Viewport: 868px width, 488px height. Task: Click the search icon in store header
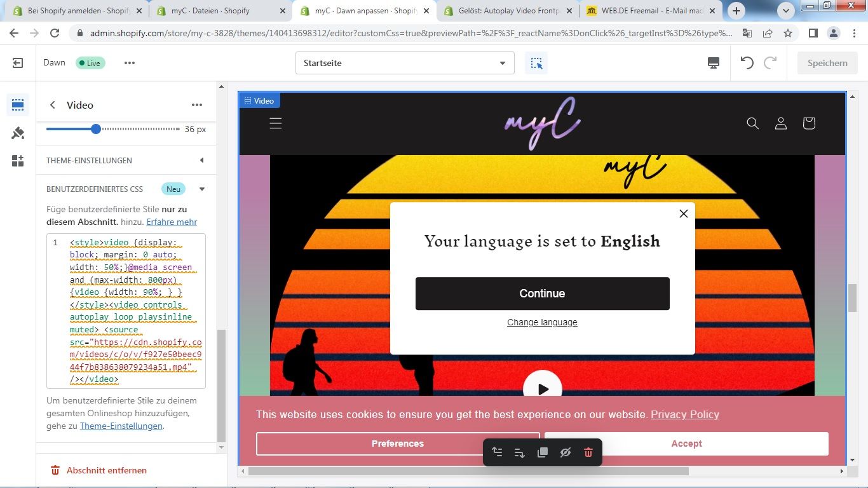pos(753,123)
